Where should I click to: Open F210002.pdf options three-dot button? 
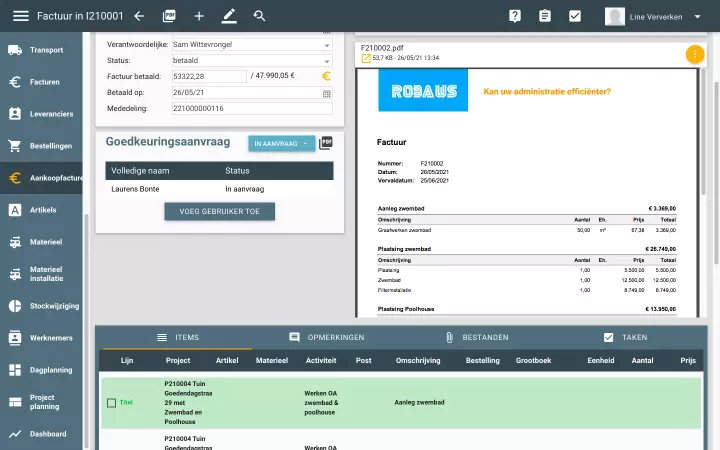pos(695,54)
